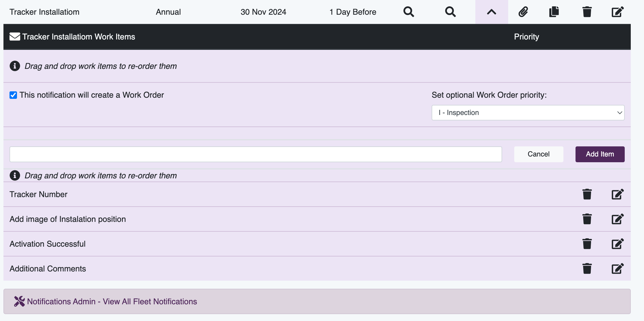Image resolution: width=644 pixels, height=321 pixels.
Task: Click the 'Annual' frequency cell
Action: (168, 12)
